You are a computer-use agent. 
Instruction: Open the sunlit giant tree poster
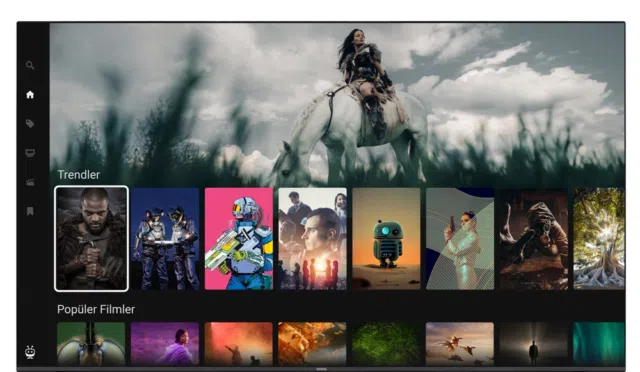[599, 239]
